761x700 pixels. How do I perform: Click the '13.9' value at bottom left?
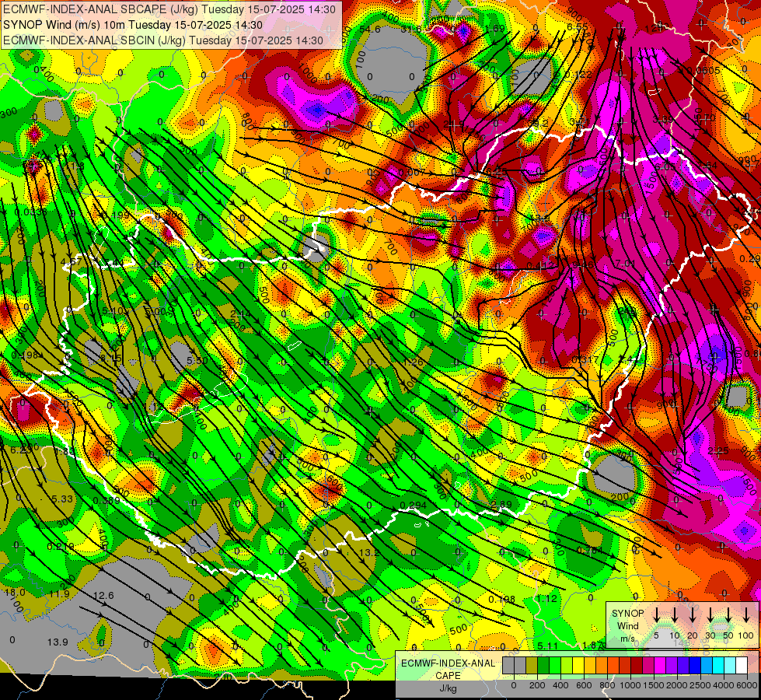tap(58, 642)
